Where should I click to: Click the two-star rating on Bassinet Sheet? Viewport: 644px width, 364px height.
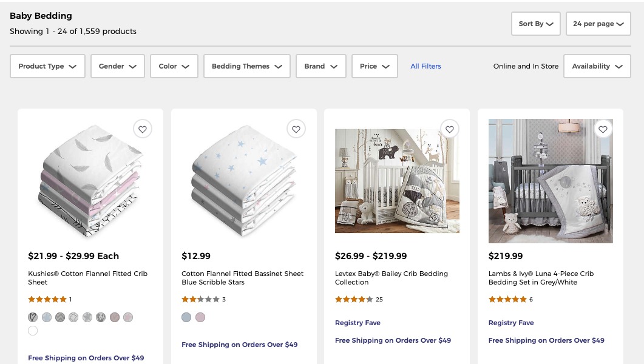[200, 299]
